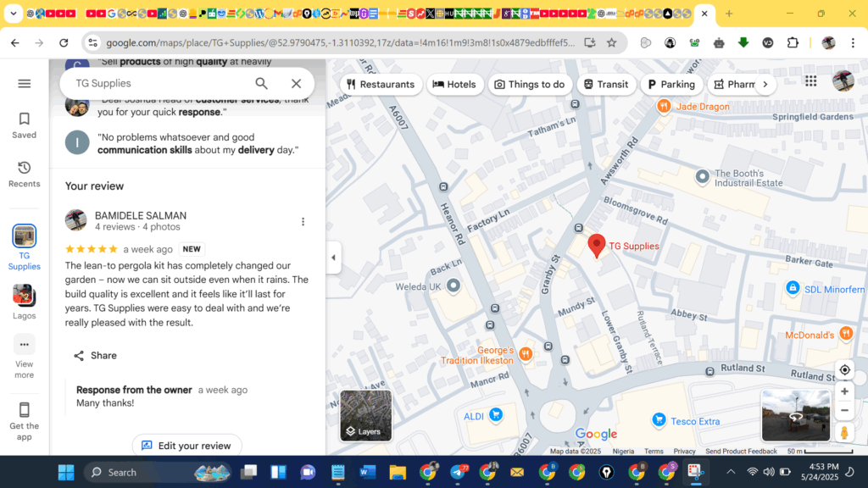Toggle the Layers map view

[x=365, y=416]
